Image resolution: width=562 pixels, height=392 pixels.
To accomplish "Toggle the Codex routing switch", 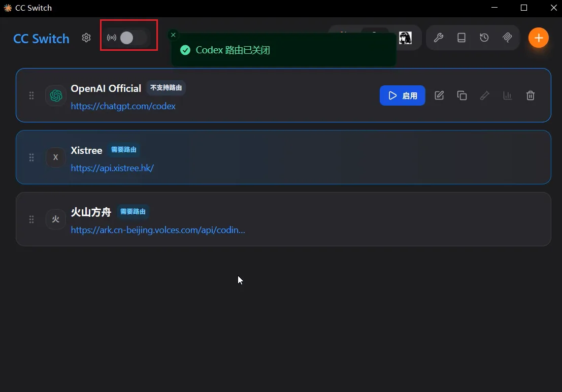I will coord(134,38).
